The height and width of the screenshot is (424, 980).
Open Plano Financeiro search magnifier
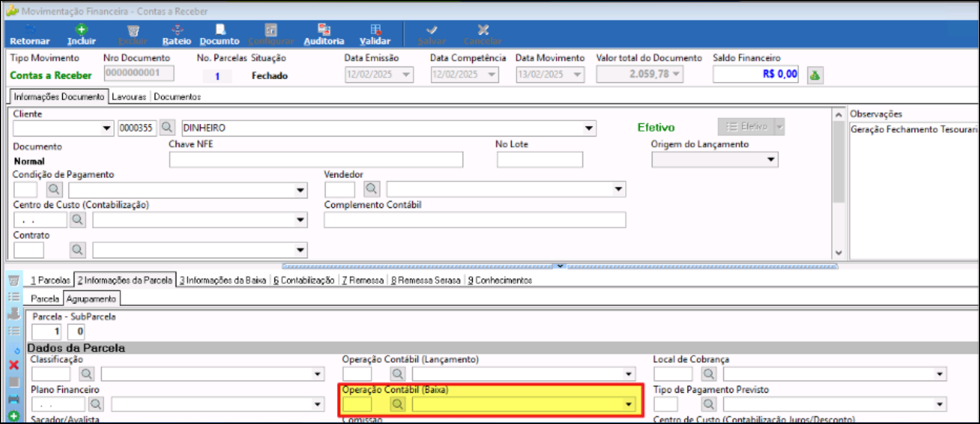(96, 404)
